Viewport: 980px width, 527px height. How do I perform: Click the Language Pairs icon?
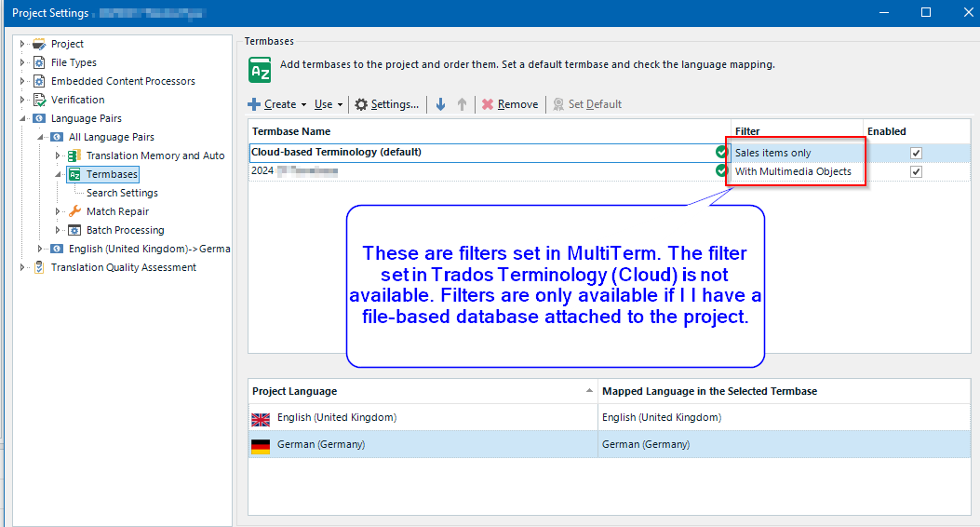39,118
